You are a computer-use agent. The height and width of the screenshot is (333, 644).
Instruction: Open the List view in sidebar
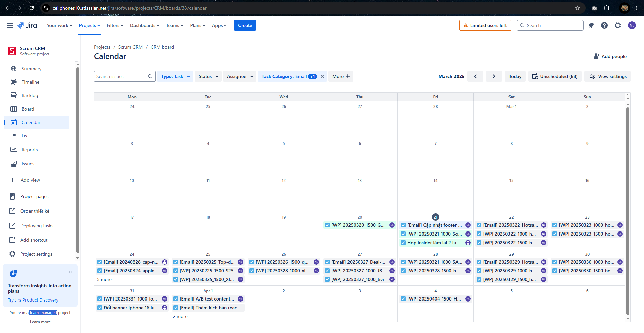(x=37, y=136)
